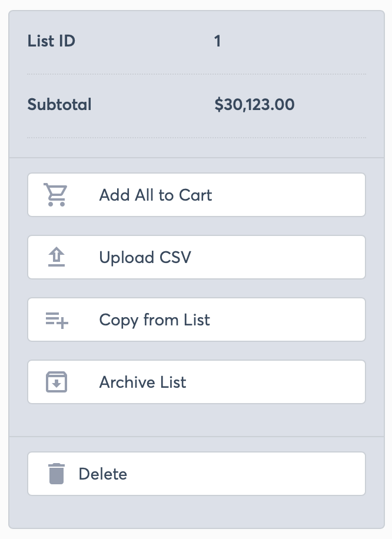Archive this list via Archive List
The height and width of the screenshot is (539, 392).
(197, 382)
